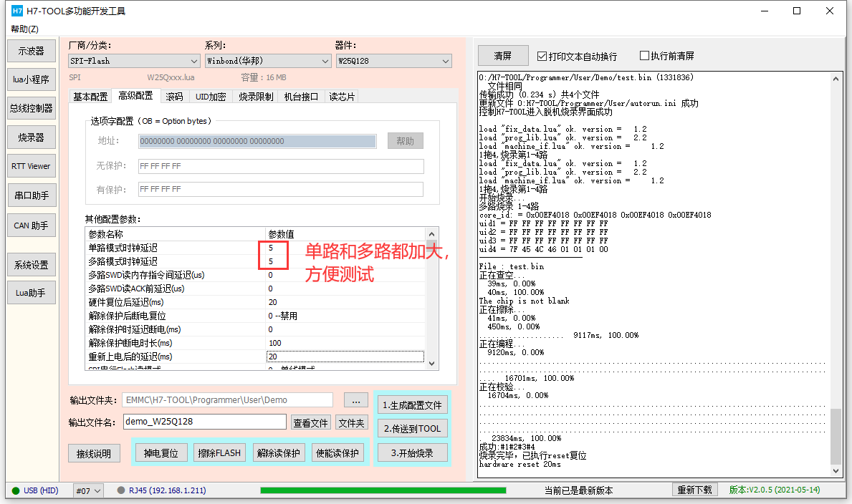Click the 多路SWD读ACK前延迟(us) row
The height and width of the screenshot is (504, 852).
click(256, 289)
